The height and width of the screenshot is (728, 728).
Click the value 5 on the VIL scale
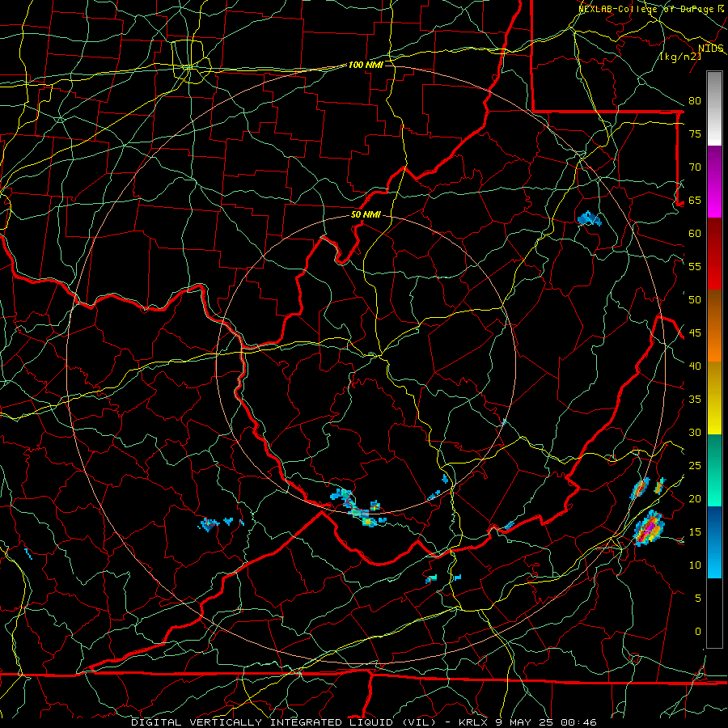click(x=698, y=598)
